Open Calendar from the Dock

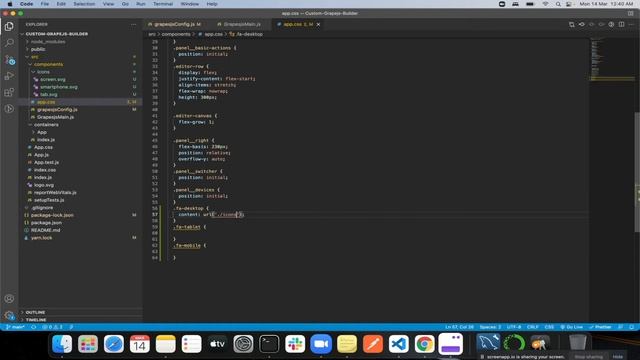(x=140, y=344)
